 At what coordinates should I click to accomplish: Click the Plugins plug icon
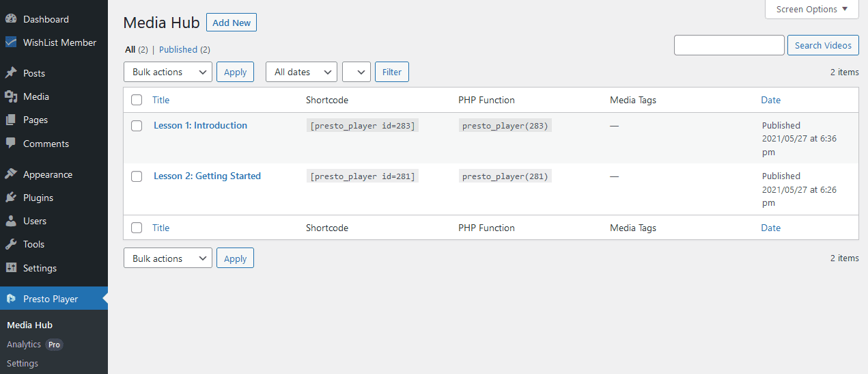point(11,198)
